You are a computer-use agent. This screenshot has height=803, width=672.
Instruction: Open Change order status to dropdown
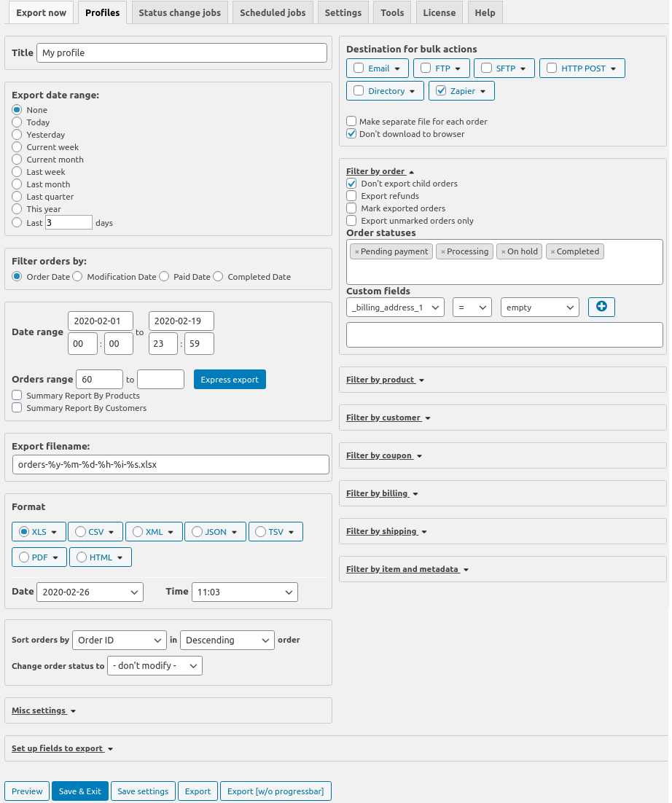(155, 666)
